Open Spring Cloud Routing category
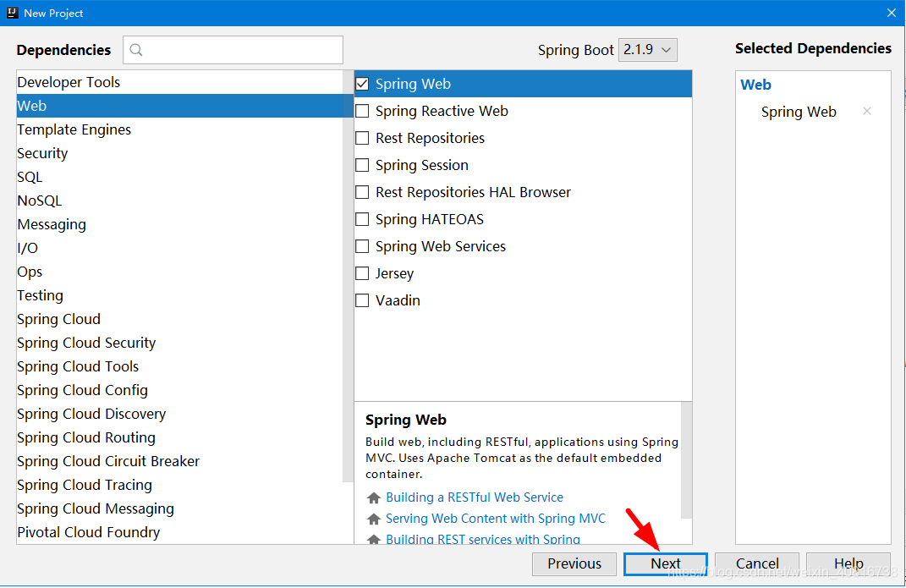The image size is (906, 588). 179,437
